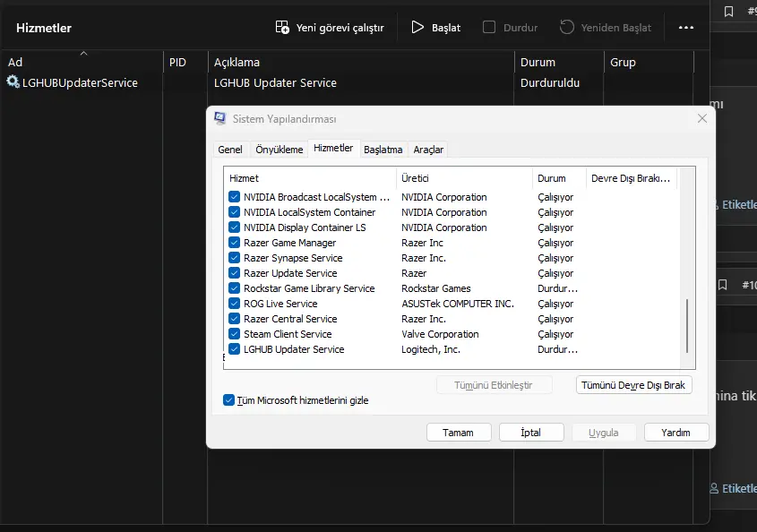Click the Yeni görevi çalıştır icon

click(282, 28)
